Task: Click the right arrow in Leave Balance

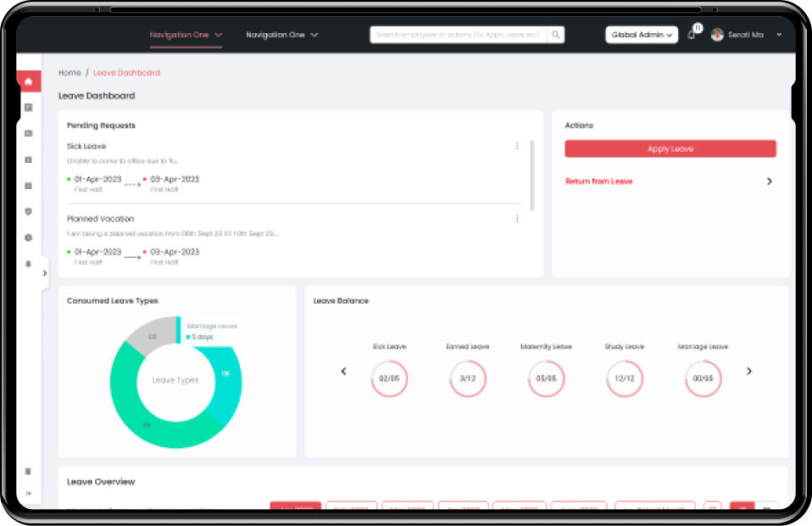Action: click(x=748, y=371)
